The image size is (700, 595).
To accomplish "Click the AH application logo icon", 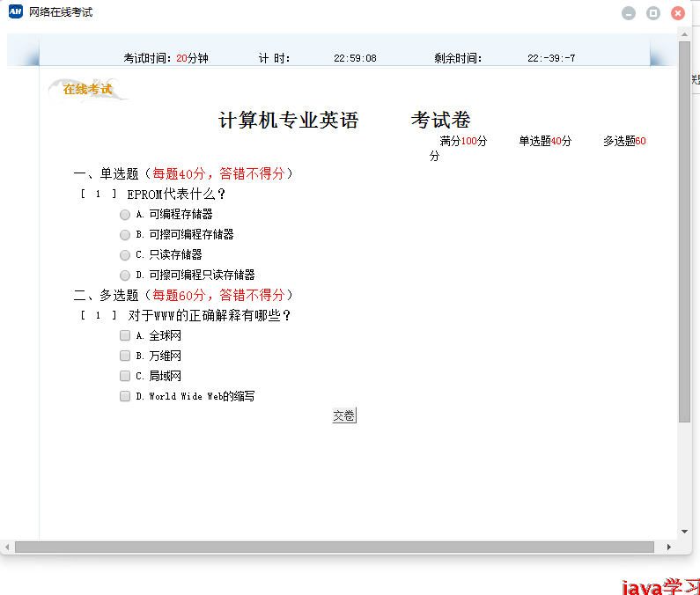I will 16,11.
